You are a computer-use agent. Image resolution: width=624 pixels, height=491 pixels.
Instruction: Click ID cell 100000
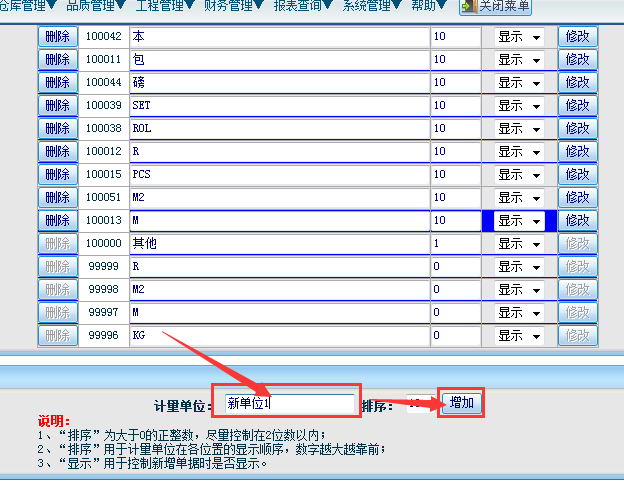(103, 244)
